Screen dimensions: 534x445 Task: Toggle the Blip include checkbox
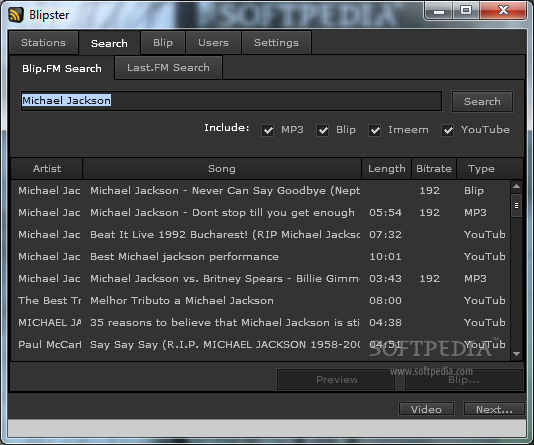323,130
